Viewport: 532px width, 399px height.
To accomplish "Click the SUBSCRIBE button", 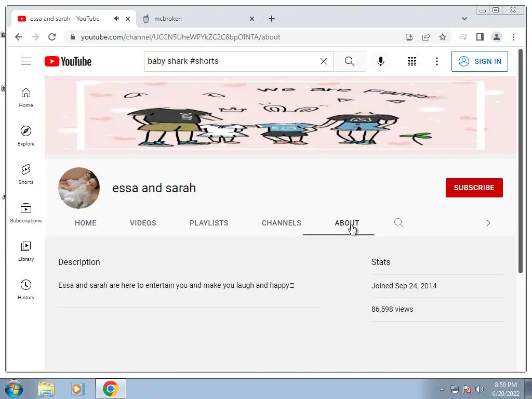I will click(474, 188).
